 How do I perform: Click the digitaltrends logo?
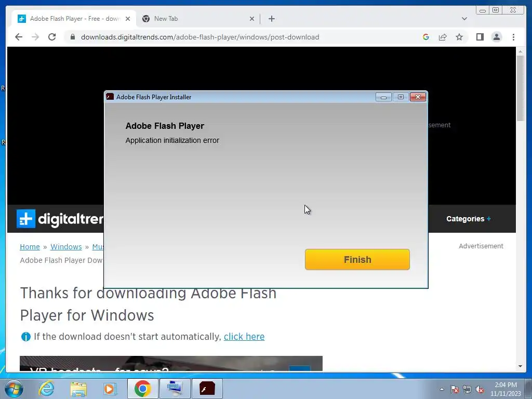(60, 219)
